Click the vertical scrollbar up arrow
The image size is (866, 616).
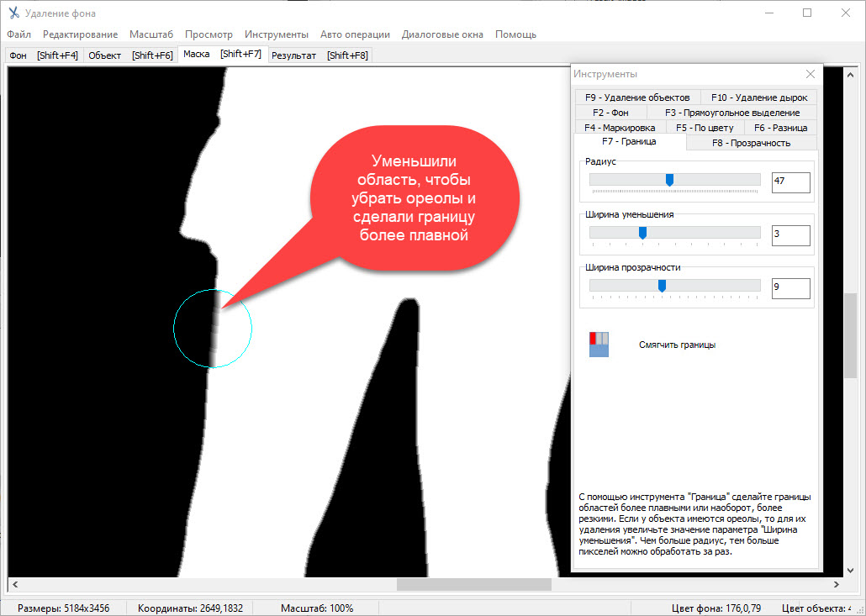[x=851, y=74]
